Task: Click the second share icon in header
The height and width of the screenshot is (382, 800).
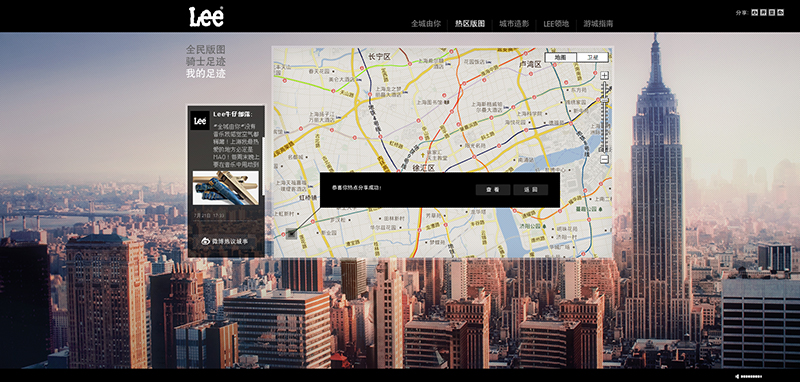Action: pyautogui.click(x=763, y=13)
